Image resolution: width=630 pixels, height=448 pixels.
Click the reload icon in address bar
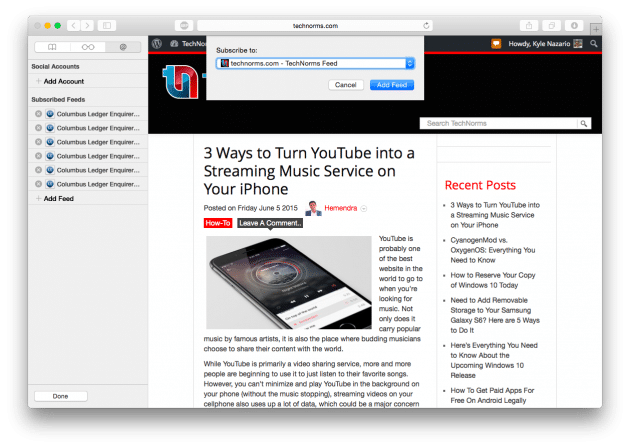point(427,25)
